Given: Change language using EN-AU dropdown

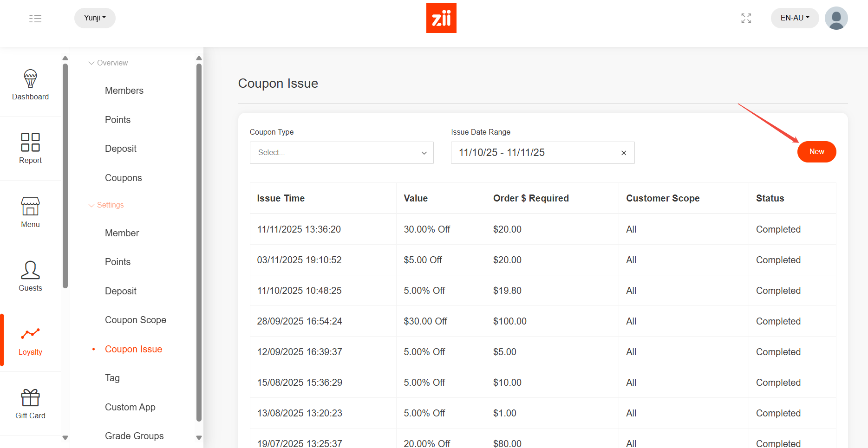Looking at the screenshot, I should [x=795, y=18].
